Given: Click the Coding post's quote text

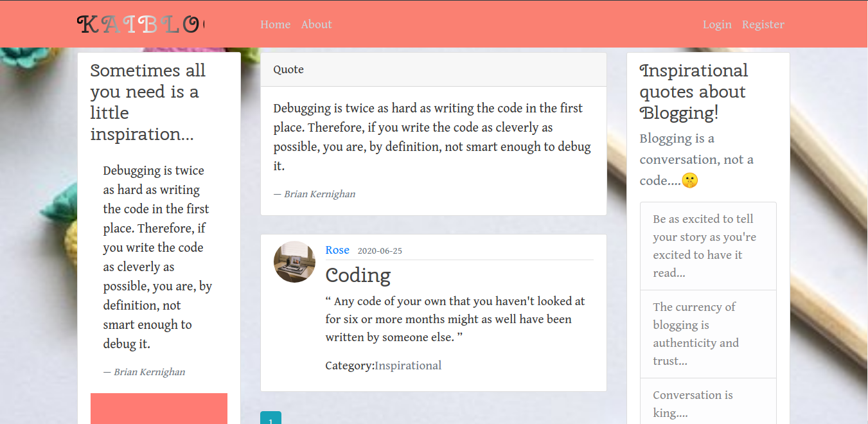Looking at the screenshot, I should (455, 319).
